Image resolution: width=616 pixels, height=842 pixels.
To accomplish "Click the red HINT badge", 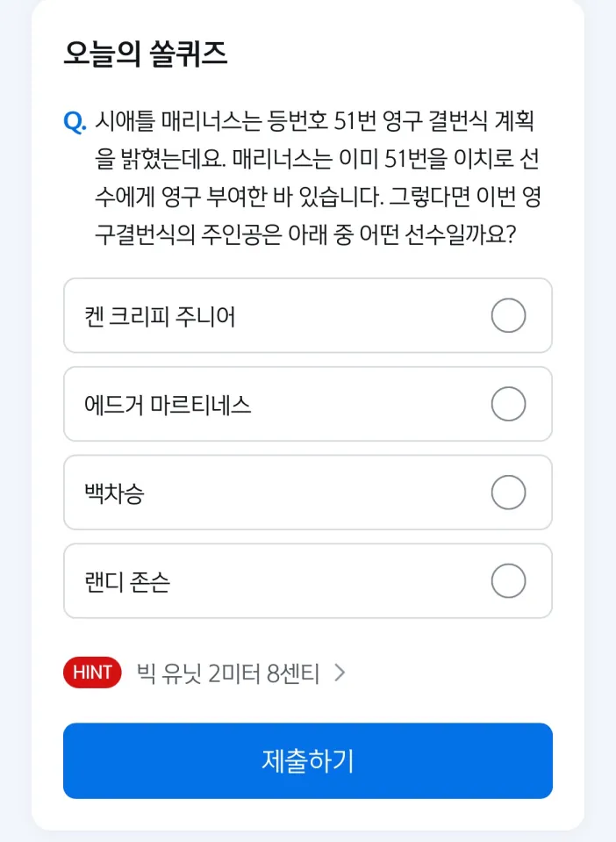I will [91, 673].
